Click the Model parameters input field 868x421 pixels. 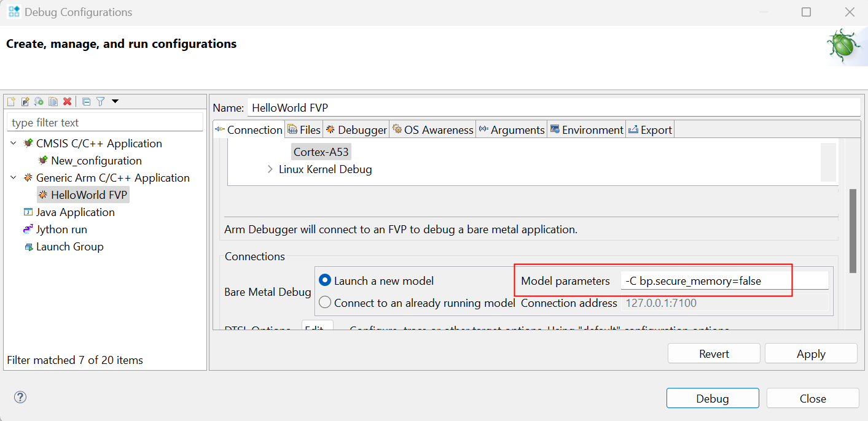point(724,281)
